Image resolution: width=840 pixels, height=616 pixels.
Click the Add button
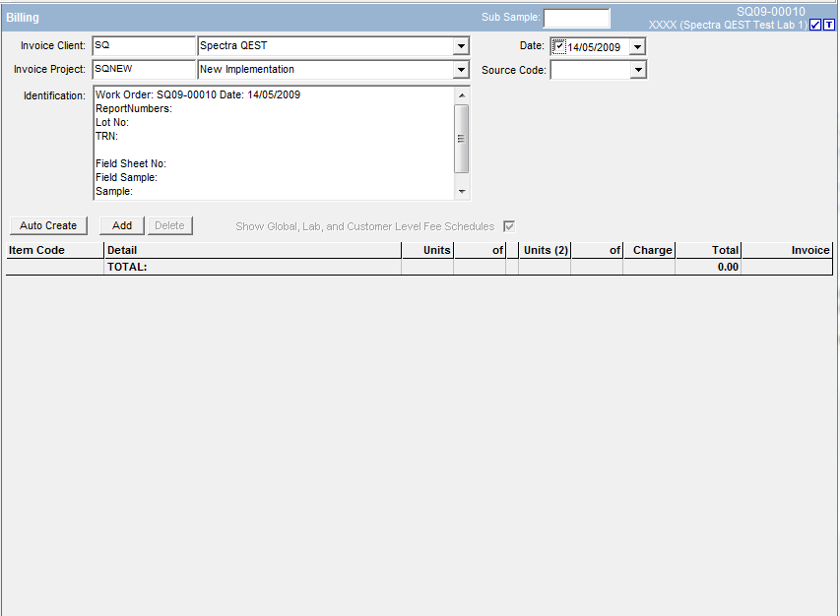122,225
